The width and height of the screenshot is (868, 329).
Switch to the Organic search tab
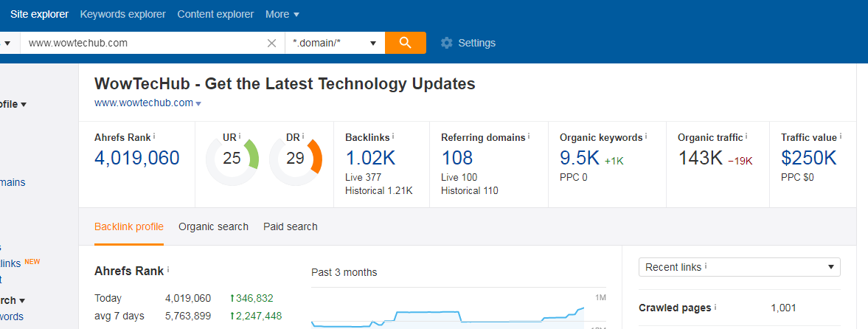(213, 226)
